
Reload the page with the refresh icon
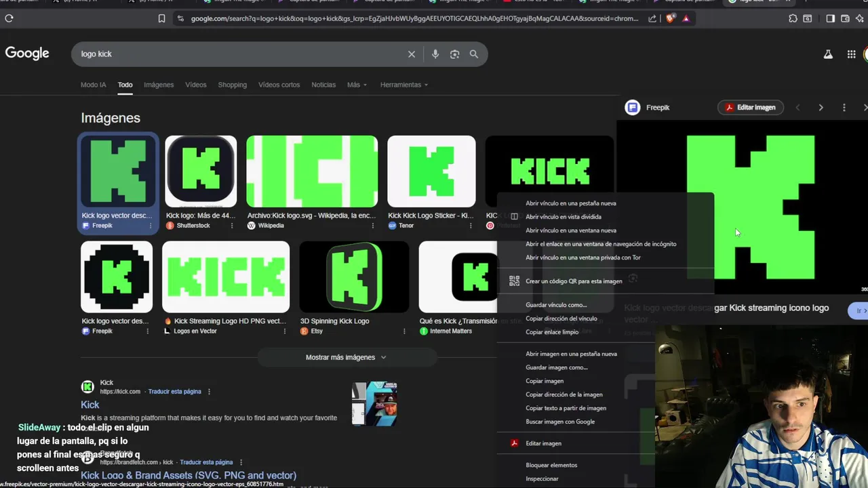click(9, 18)
